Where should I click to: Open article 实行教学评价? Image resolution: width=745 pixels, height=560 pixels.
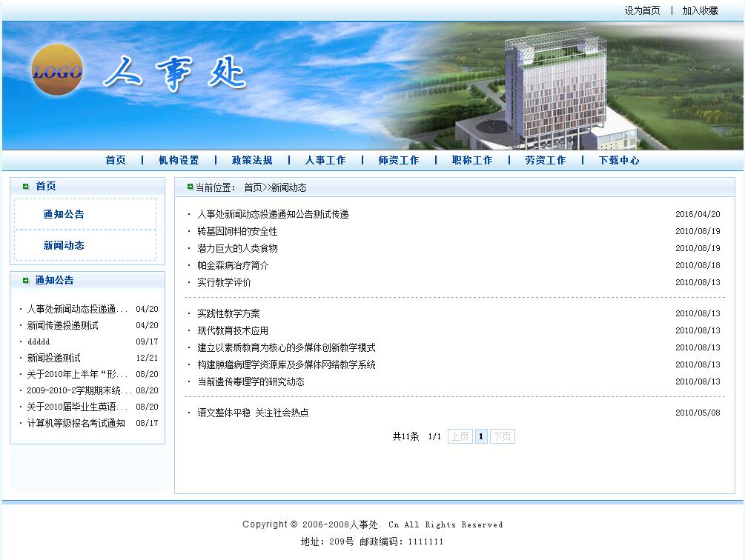pos(224,283)
